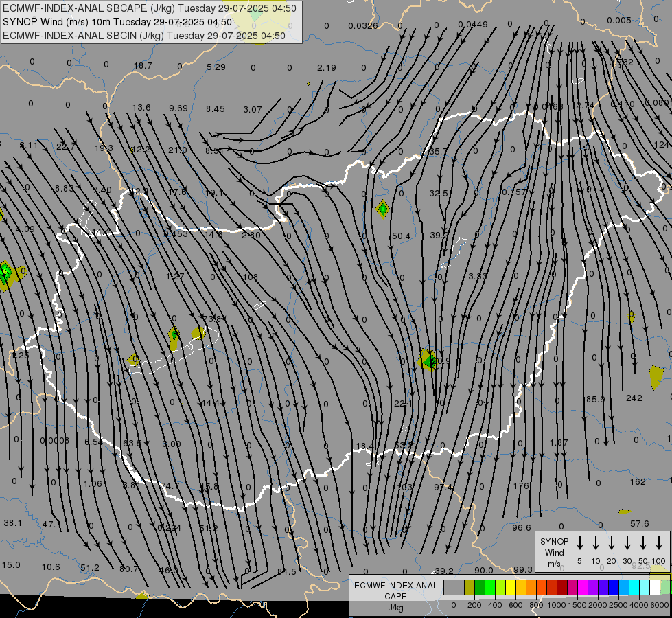Click the map value 0.0449
The width and height of the screenshot is (672, 618).
click(473, 25)
